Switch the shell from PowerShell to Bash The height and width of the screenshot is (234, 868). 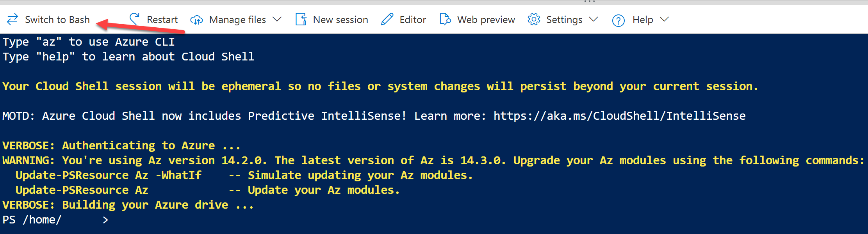click(x=57, y=19)
